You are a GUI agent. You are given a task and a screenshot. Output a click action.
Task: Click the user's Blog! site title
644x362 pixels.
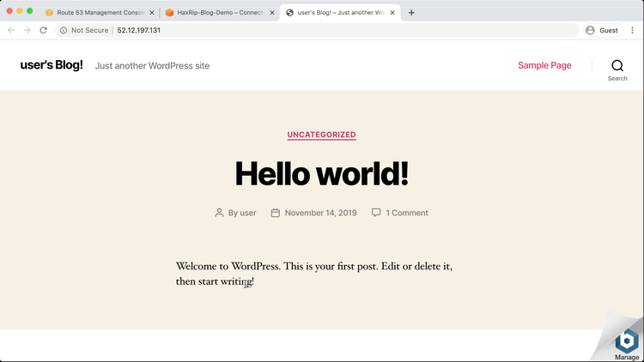[52, 65]
